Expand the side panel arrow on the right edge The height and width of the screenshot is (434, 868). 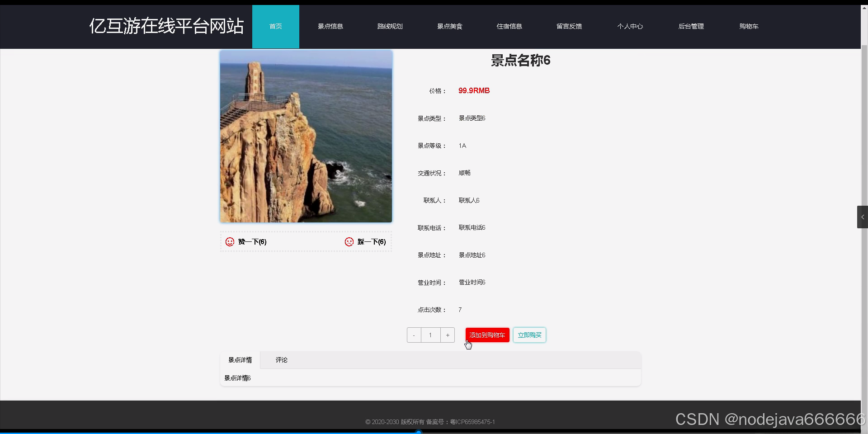coord(863,217)
